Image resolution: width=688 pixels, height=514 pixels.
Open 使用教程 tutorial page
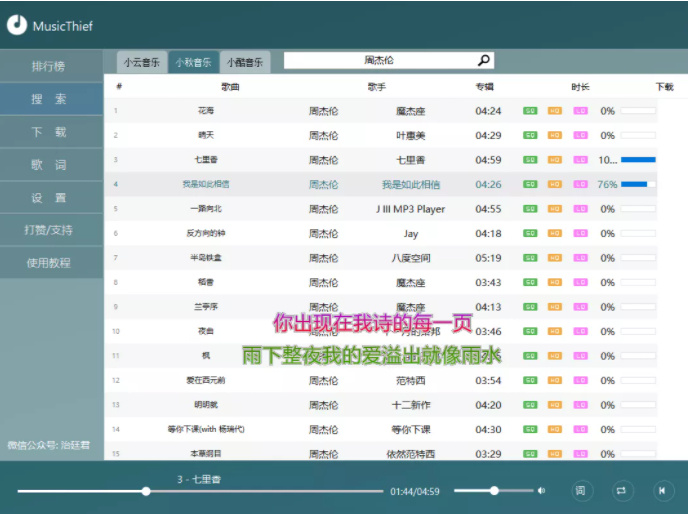[x=51, y=263]
